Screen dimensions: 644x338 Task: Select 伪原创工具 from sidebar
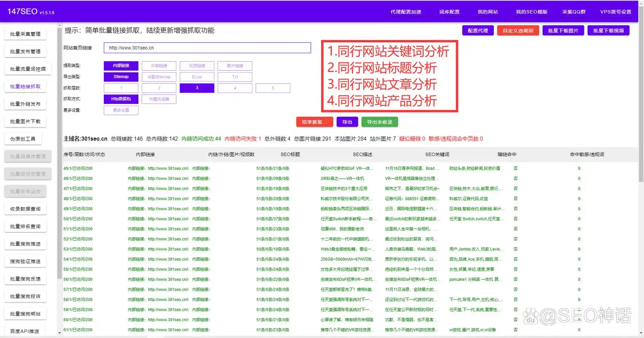pos(23,139)
